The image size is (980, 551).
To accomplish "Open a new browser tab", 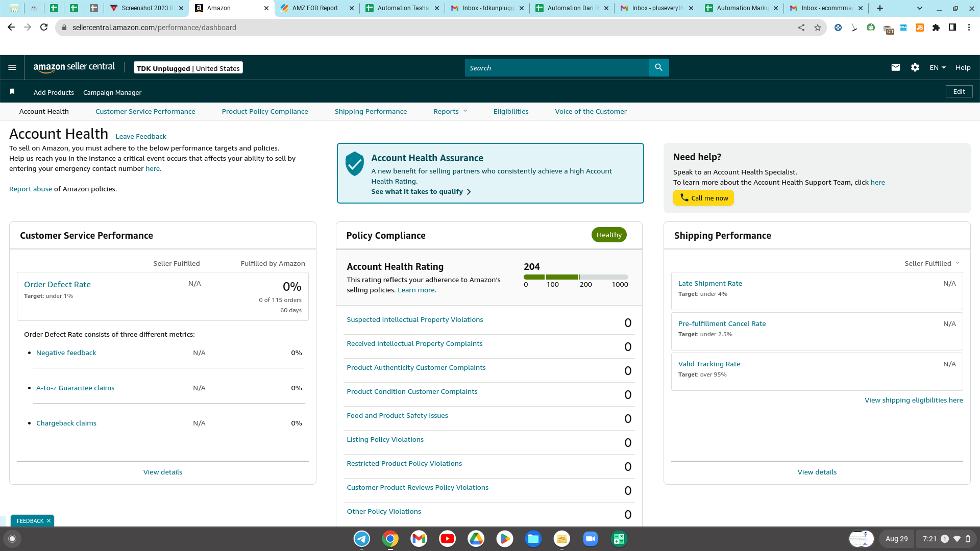I will point(880,8).
